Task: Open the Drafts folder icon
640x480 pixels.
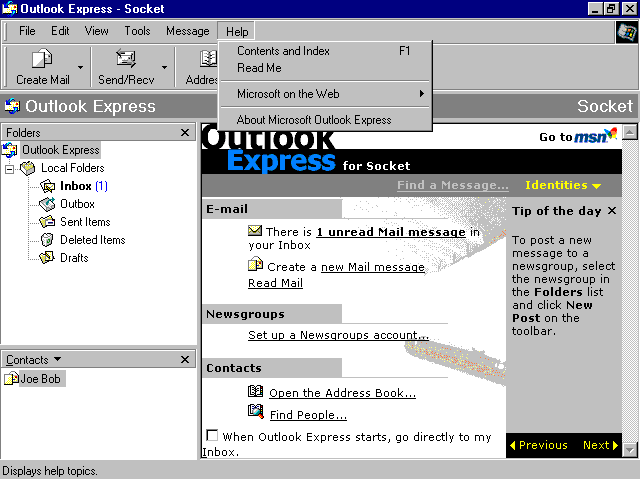Action: pyautogui.click(x=47, y=258)
